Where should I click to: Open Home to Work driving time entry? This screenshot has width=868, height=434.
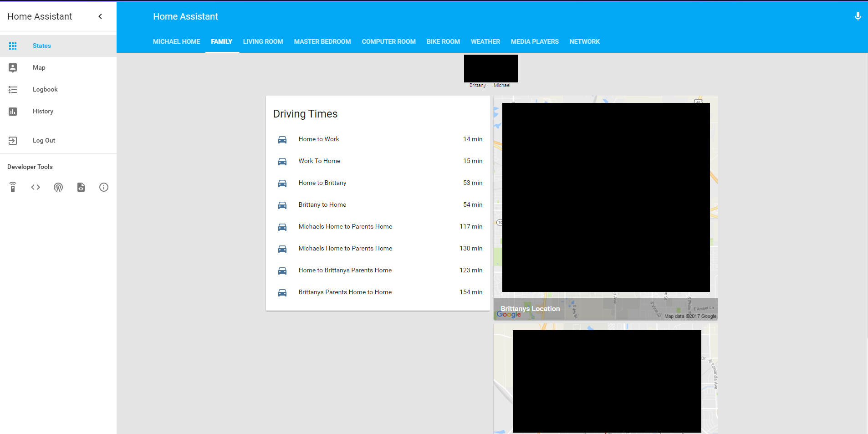[x=378, y=139]
